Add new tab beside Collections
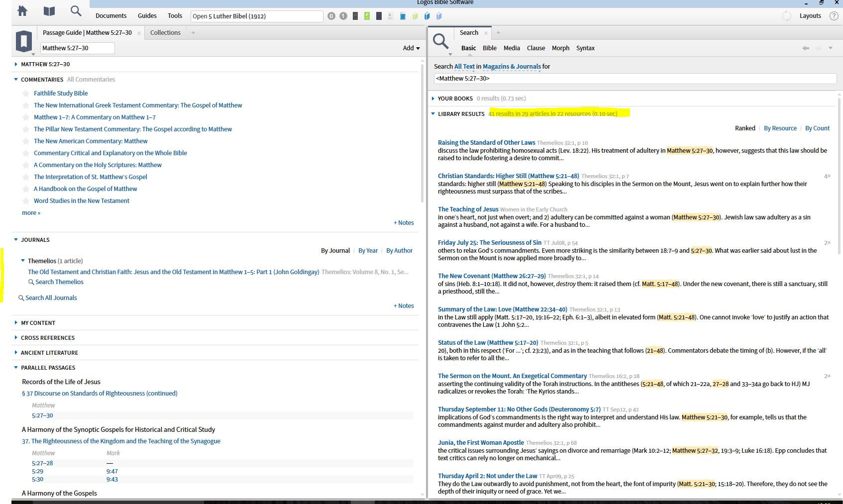 point(194,33)
